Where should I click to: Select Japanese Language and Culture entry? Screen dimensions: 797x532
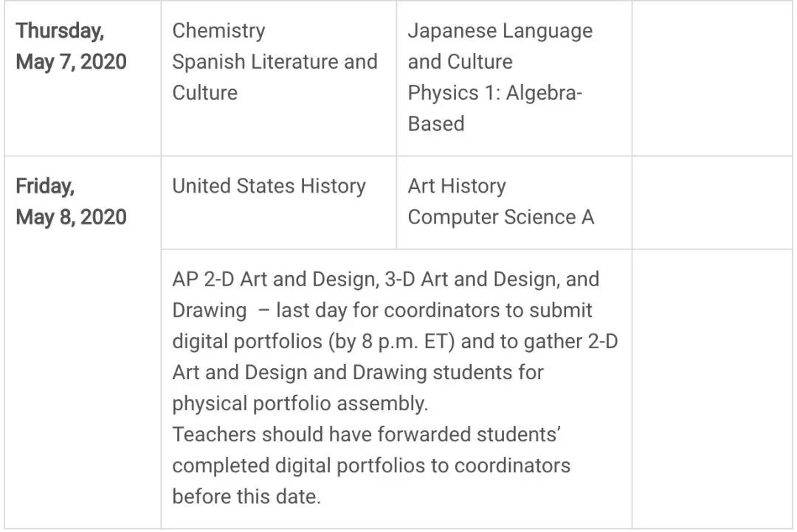[x=500, y=46]
